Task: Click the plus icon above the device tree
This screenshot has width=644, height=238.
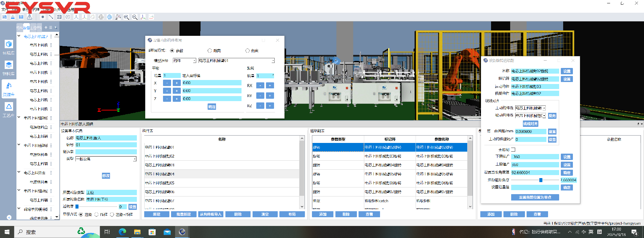Action: coord(46,27)
